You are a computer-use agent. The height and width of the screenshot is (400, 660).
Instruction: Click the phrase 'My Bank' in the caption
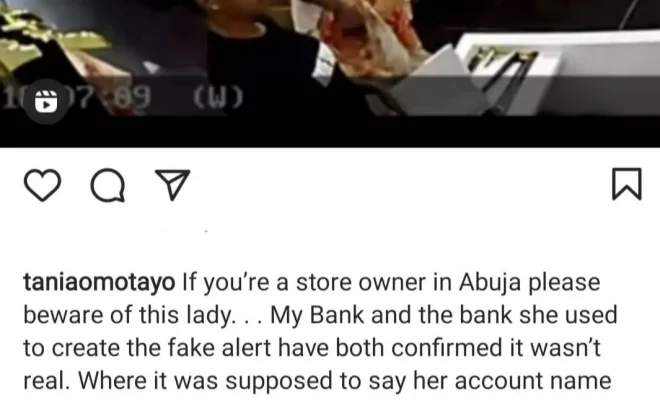click(317, 315)
